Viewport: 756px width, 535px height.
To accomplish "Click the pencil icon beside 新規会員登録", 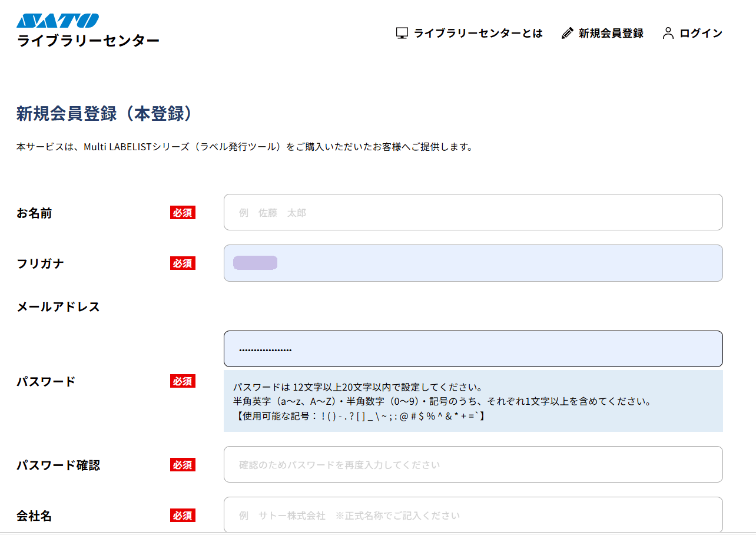I will [x=567, y=33].
